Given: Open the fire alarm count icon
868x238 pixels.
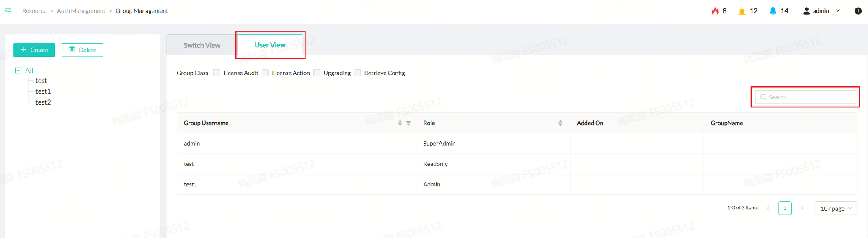Looking at the screenshot, I should (x=715, y=11).
